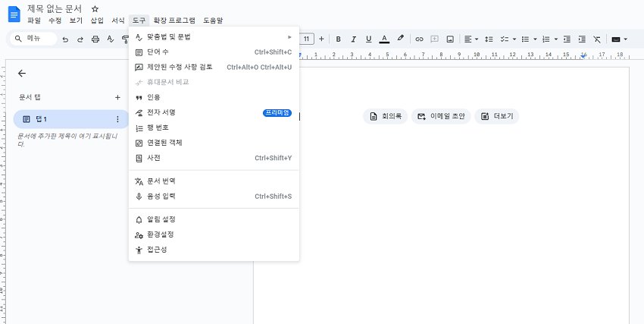Viewport: 644px width, 324px height.
Task: Click the font size field showing 11
Action: [x=306, y=39]
